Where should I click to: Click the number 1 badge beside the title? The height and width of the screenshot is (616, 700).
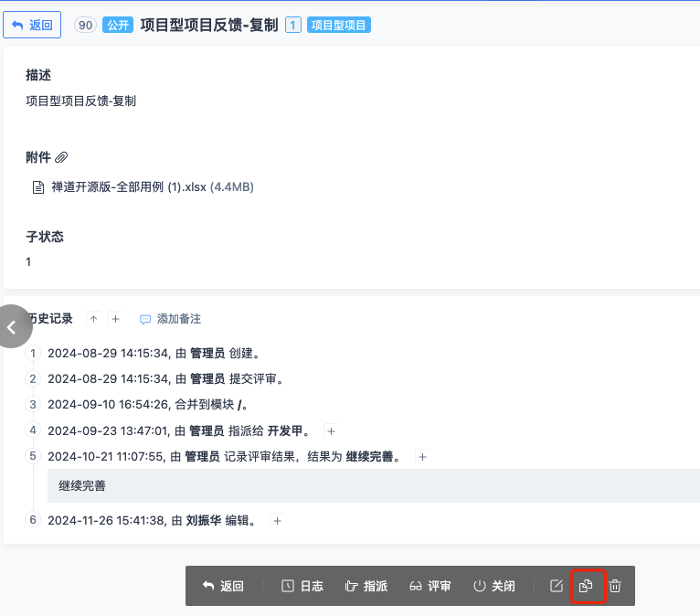click(x=292, y=25)
